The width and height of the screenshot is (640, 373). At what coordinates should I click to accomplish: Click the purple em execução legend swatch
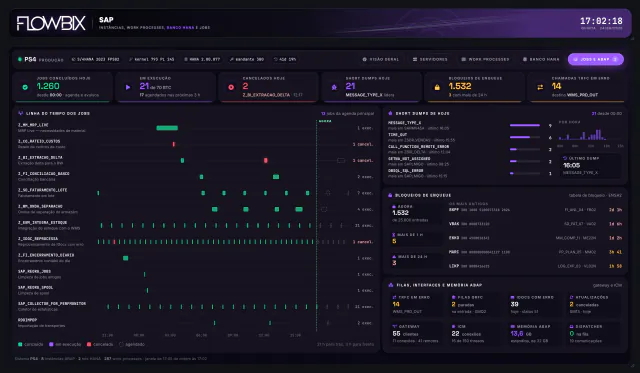(x=51, y=344)
